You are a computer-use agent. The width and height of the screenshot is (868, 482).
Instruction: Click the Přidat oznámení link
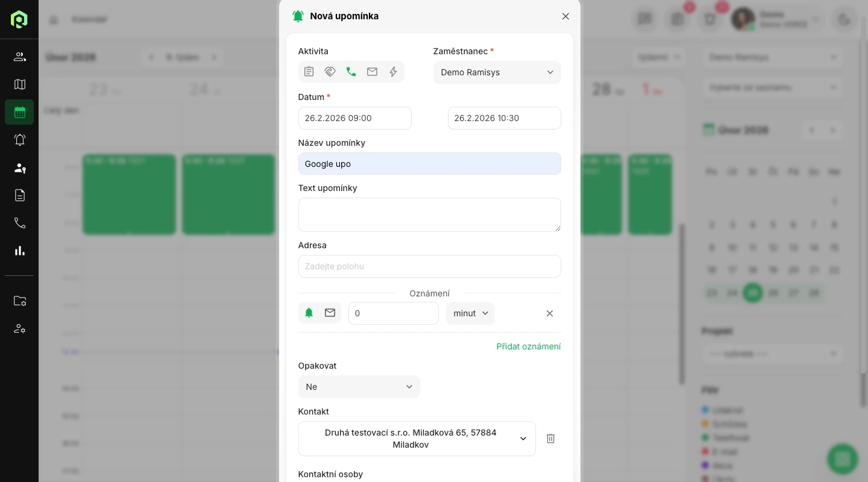coord(528,346)
